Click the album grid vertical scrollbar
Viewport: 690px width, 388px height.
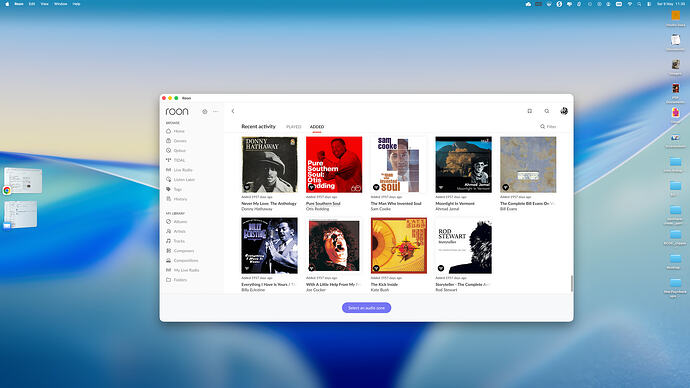[x=572, y=283]
